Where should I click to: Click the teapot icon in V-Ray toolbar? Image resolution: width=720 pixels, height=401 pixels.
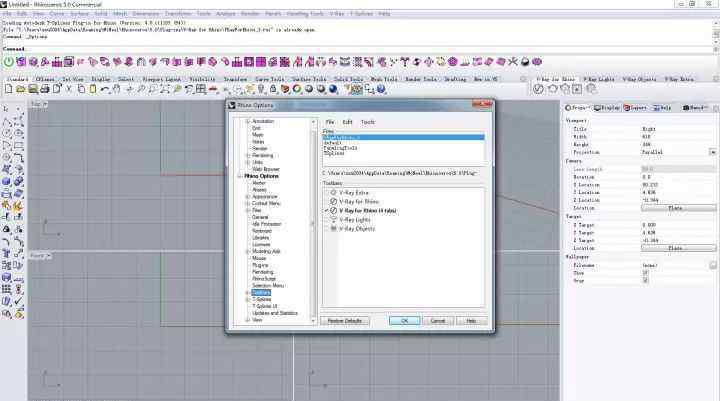(x=552, y=89)
